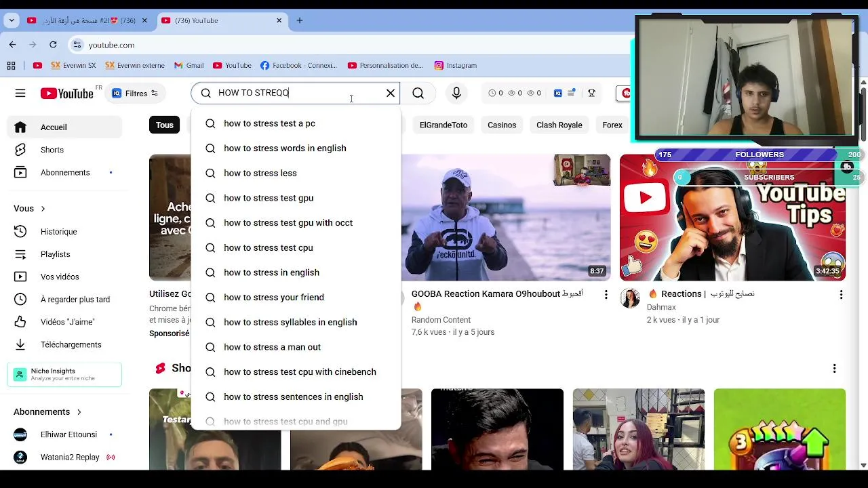Choose 'how to stress sentences in english'
Screen dimensions: 868x488
click(x=296, y=396)
